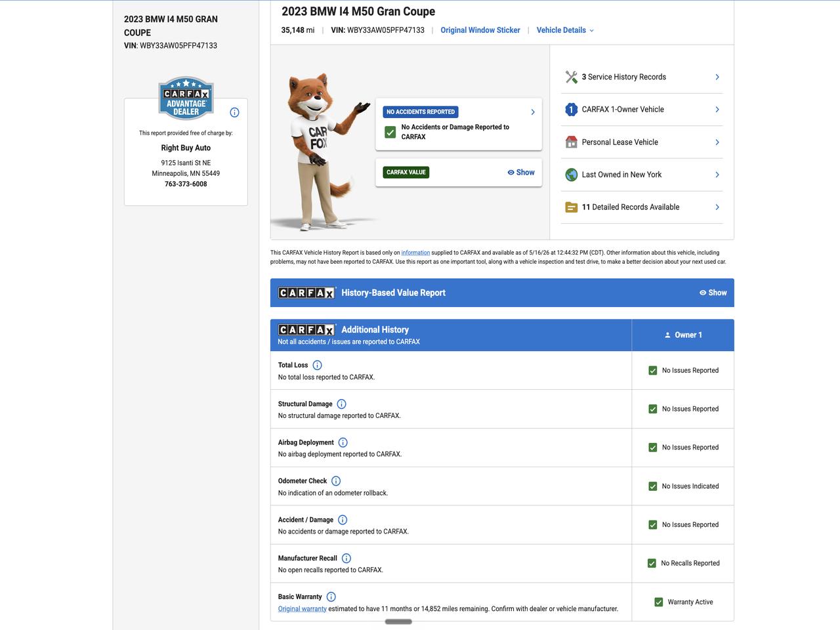This screenshot has width=840, height=630.
Task: Open Structural Damage info icon
Action: pyautogui.click(x=341, y=404)
